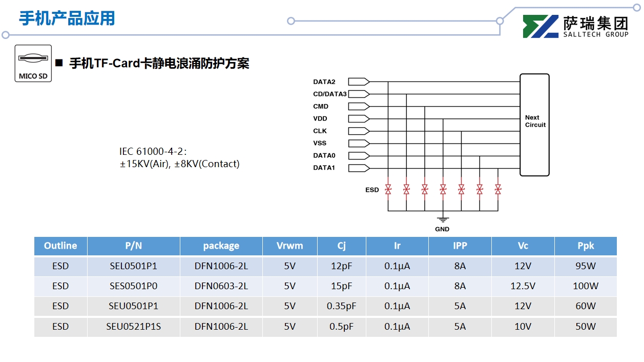Click the rightmost ESD diode symbol
The image size is (644, 362).
tap(497, 190)
